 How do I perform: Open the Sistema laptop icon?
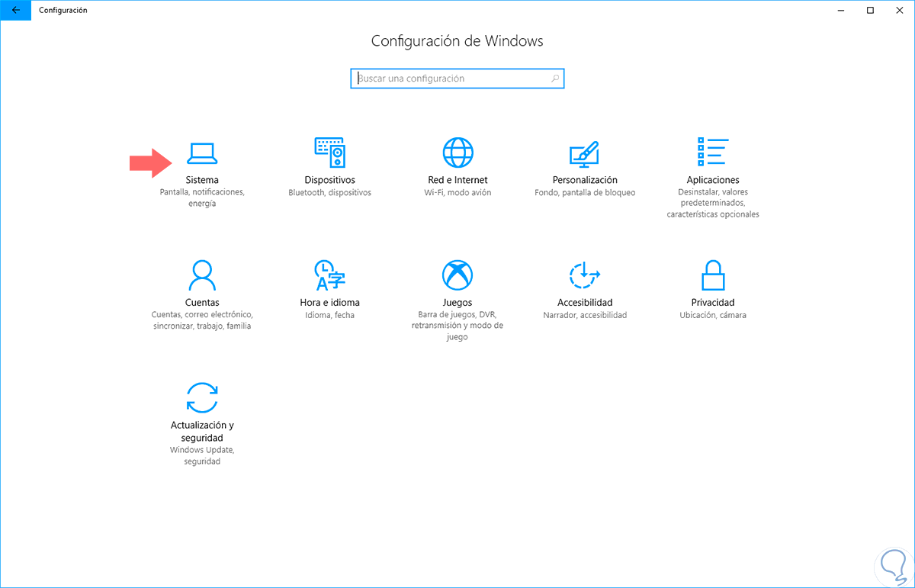pos(202,153)
